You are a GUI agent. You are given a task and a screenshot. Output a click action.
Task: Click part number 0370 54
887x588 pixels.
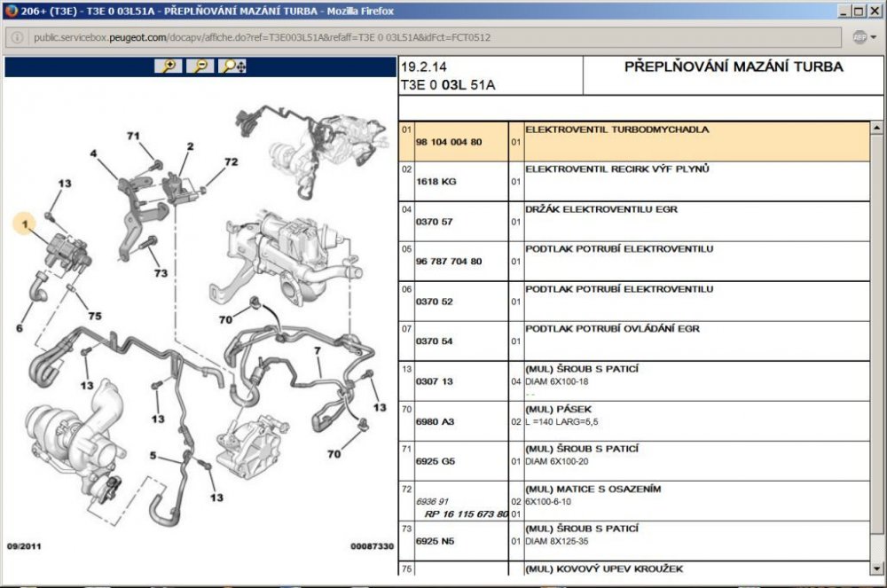coord(434,341)
